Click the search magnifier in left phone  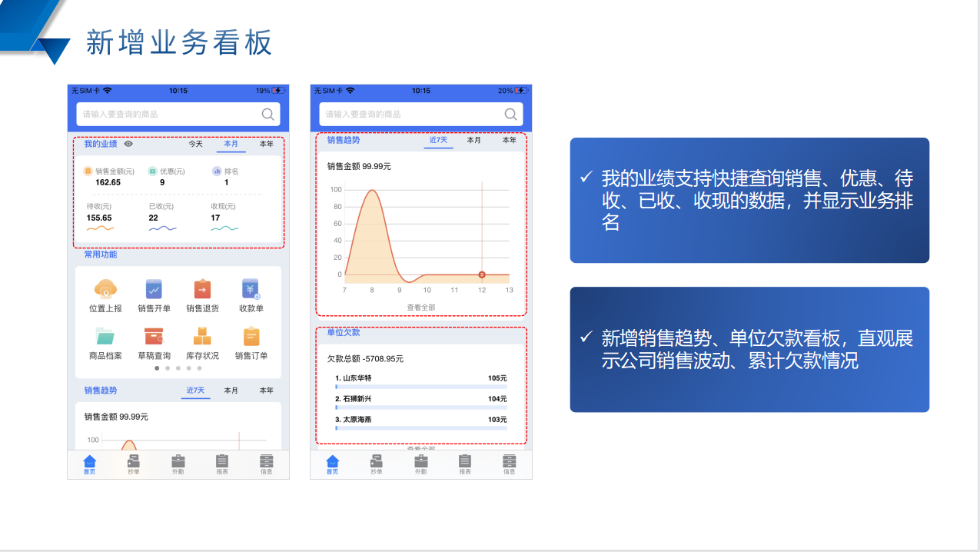pos(267,114)
